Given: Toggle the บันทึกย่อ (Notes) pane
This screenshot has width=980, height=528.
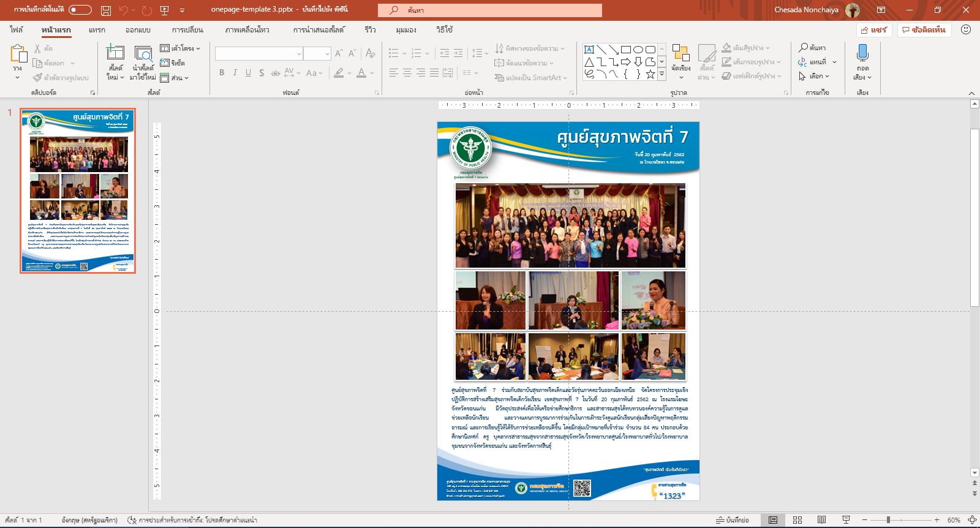Looking at the screenshot, I should 733,520.
